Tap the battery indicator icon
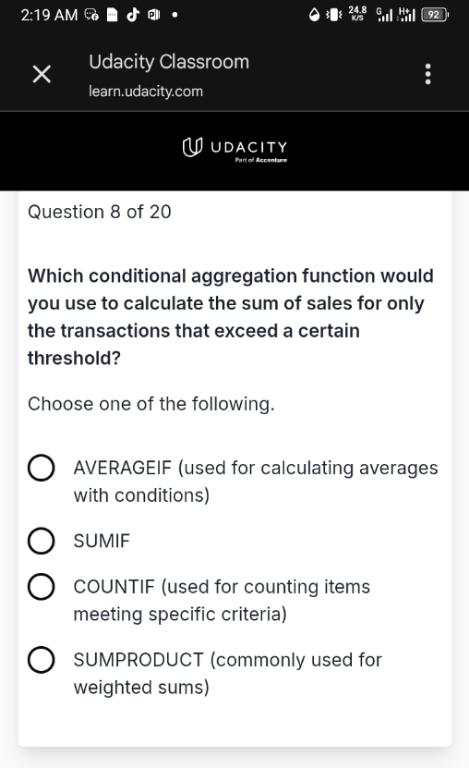The image size is (469, 768). [x=434, y=15]
